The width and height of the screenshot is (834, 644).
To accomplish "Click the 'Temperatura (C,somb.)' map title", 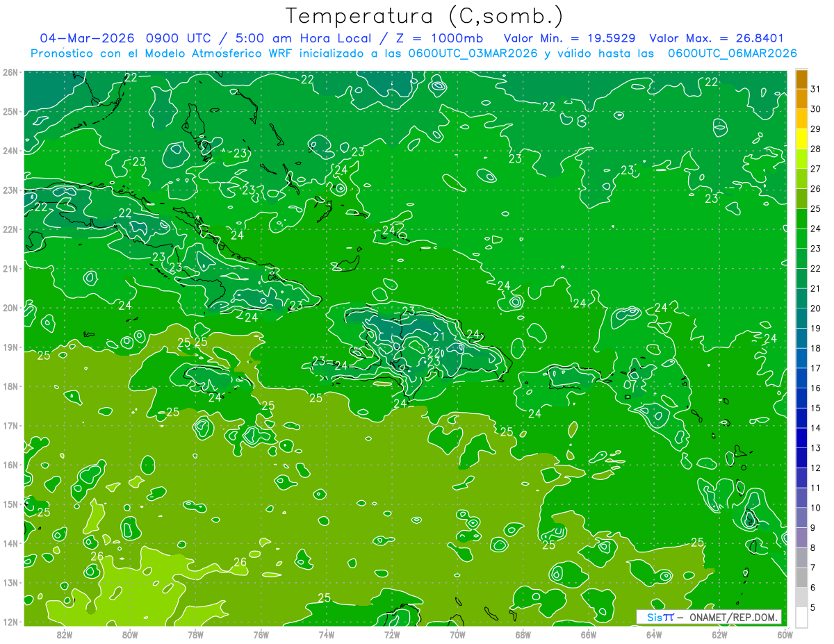I will (425, 16).
